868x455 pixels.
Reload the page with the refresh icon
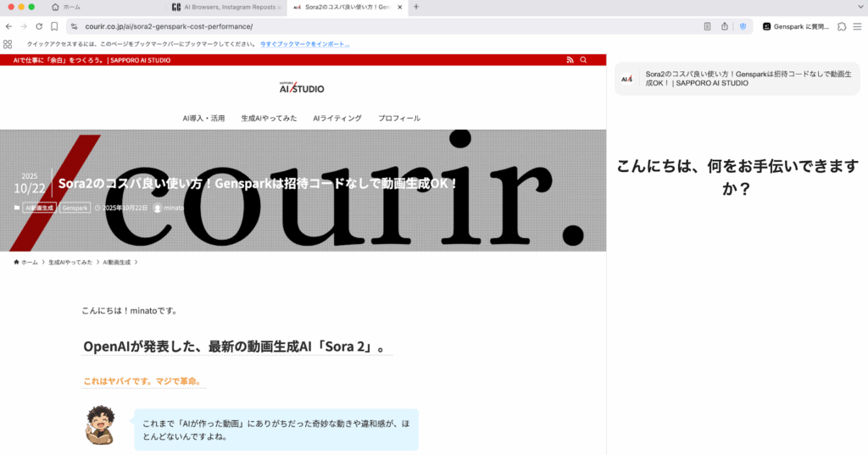click(x=39, y=26)
